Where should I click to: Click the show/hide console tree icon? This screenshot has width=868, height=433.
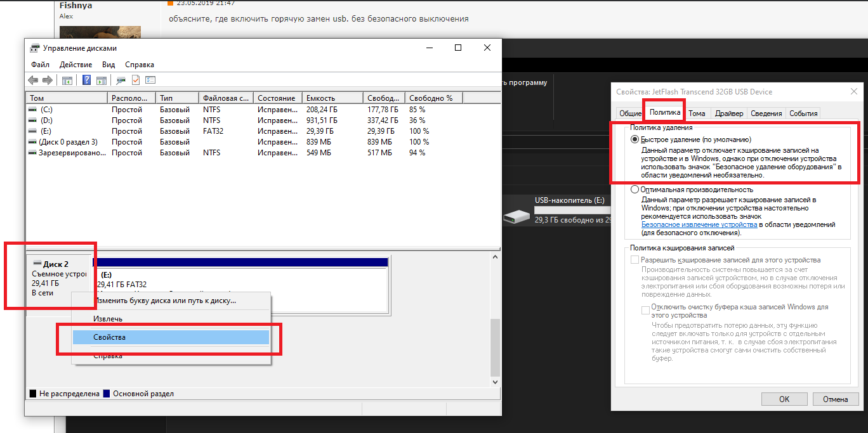pyautogui.click(x=67, y=81)
